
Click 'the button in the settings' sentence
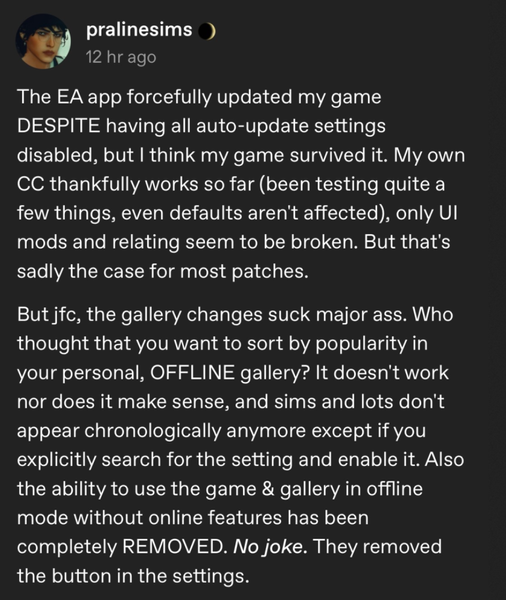point(133,576)
